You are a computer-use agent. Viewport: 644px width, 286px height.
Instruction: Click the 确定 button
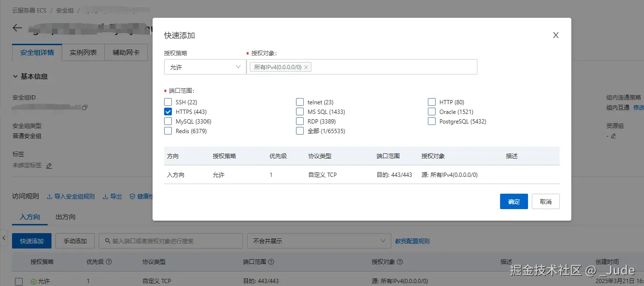coord(514,201)
